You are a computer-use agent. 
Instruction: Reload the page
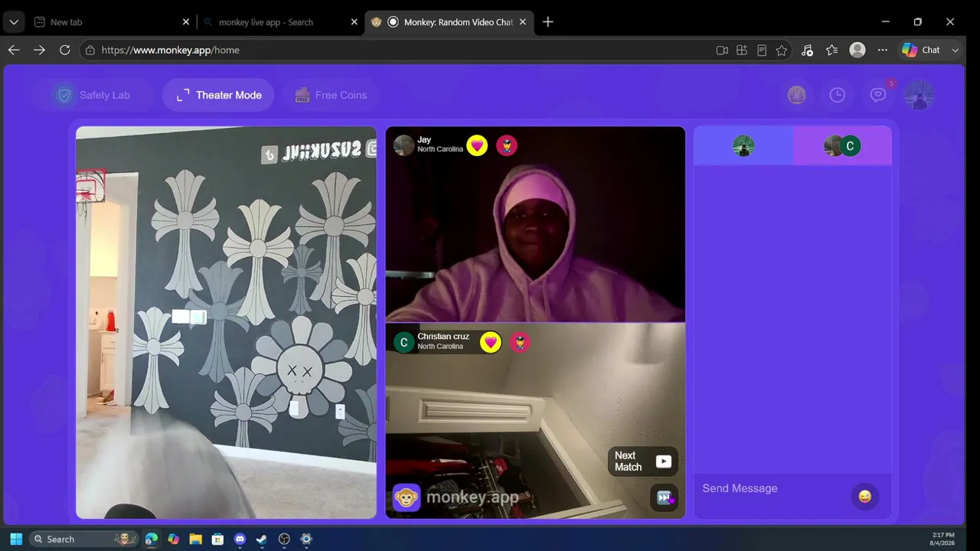pos(65,50)
